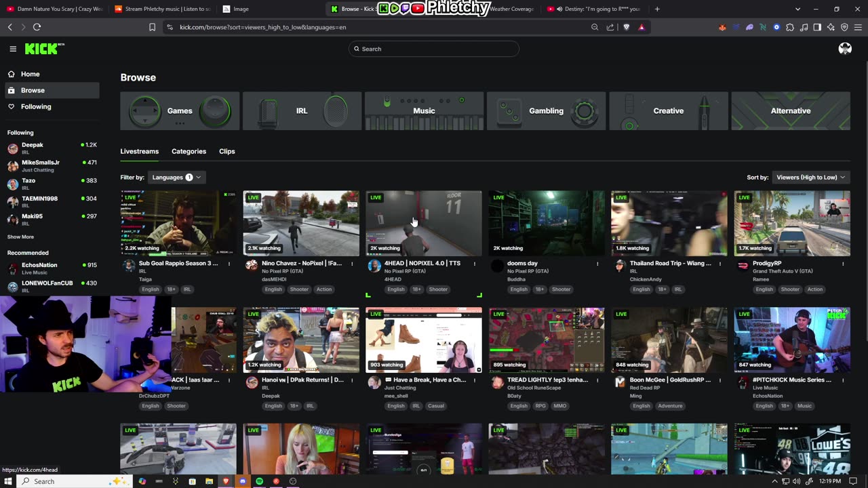868x488 pixels.
Task: Open options for 4HEAD NOPIXEL stream
Action: pyautogui.click(x=475, y=264)
